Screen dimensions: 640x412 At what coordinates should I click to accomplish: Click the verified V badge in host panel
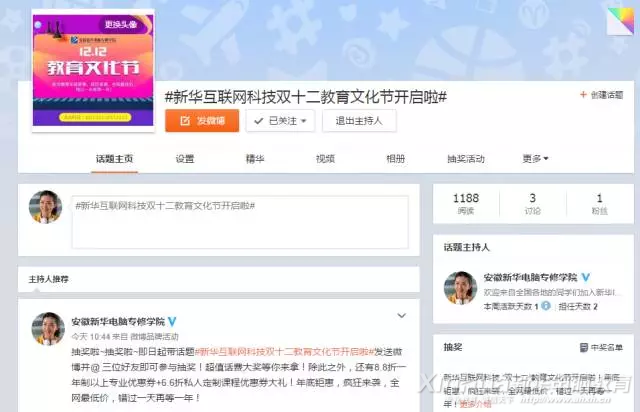[586, 277]
